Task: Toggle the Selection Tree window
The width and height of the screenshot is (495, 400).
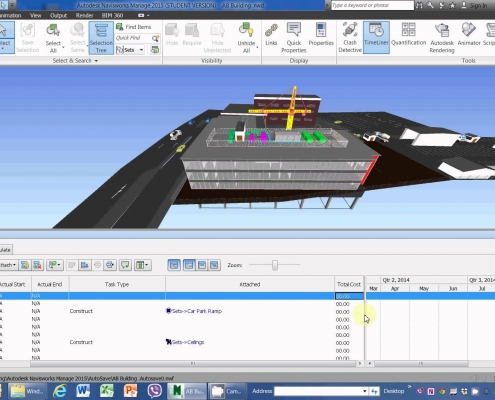Action: coord(101,37)
